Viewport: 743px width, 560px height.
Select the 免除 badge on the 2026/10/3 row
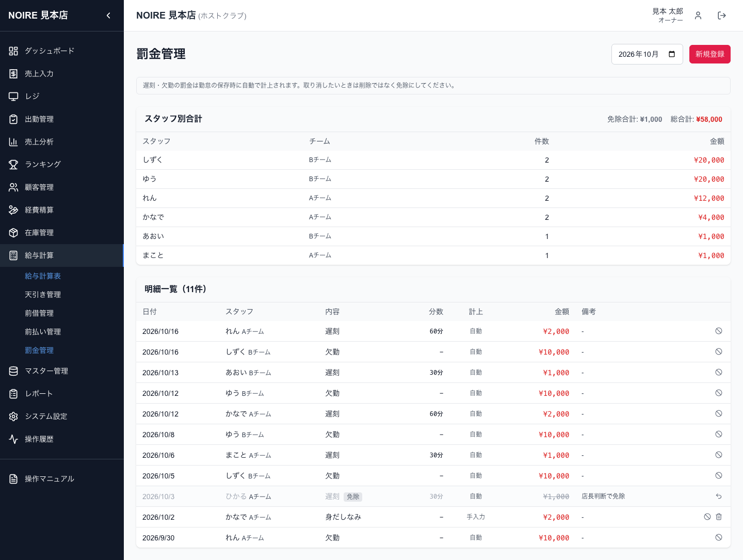pos(353,497)
